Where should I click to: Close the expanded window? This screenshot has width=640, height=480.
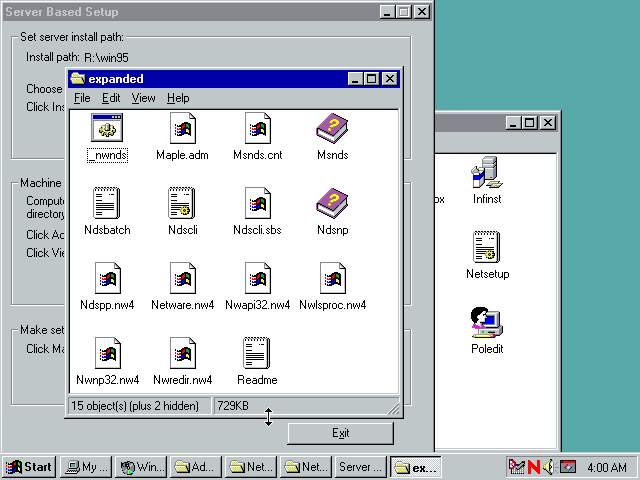click(390, 78)
